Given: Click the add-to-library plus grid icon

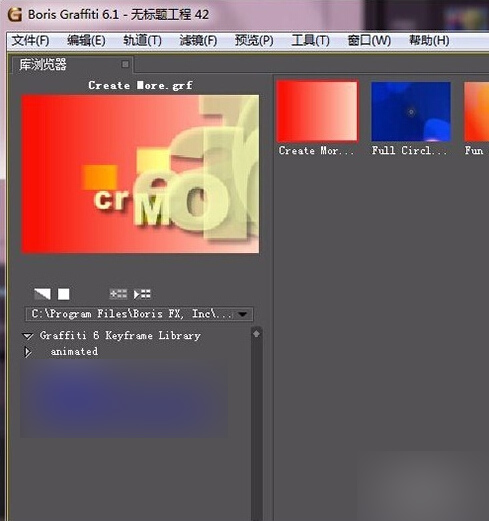Looking at the screenshot, I should (118, 294).
